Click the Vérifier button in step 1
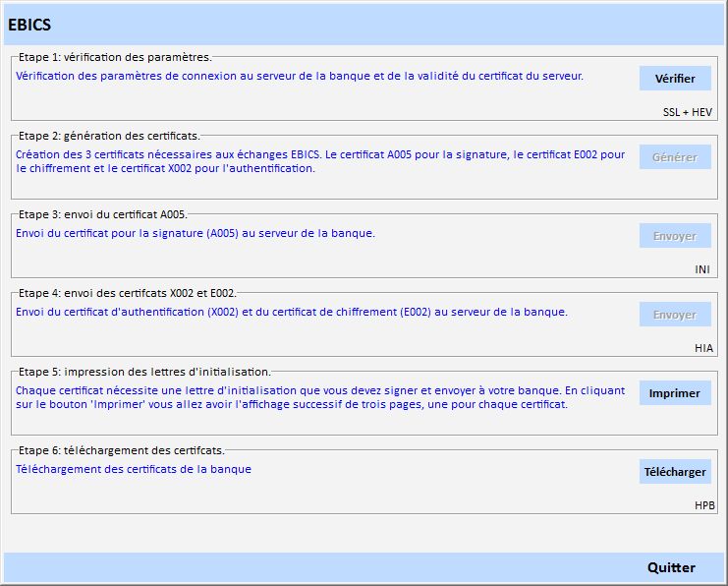The width and height of the screenshot is (728, 586). pyautogui.click(x=674, y=79)
